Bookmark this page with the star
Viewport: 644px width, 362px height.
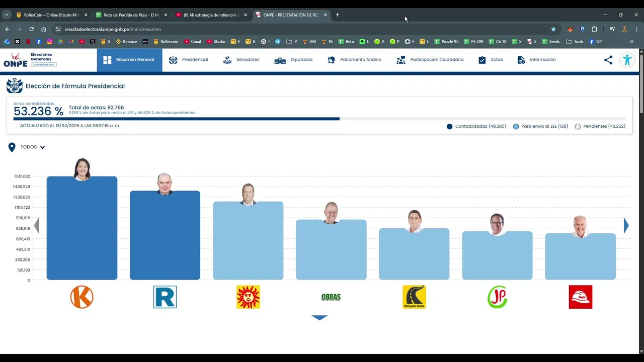tap(553, 29)
